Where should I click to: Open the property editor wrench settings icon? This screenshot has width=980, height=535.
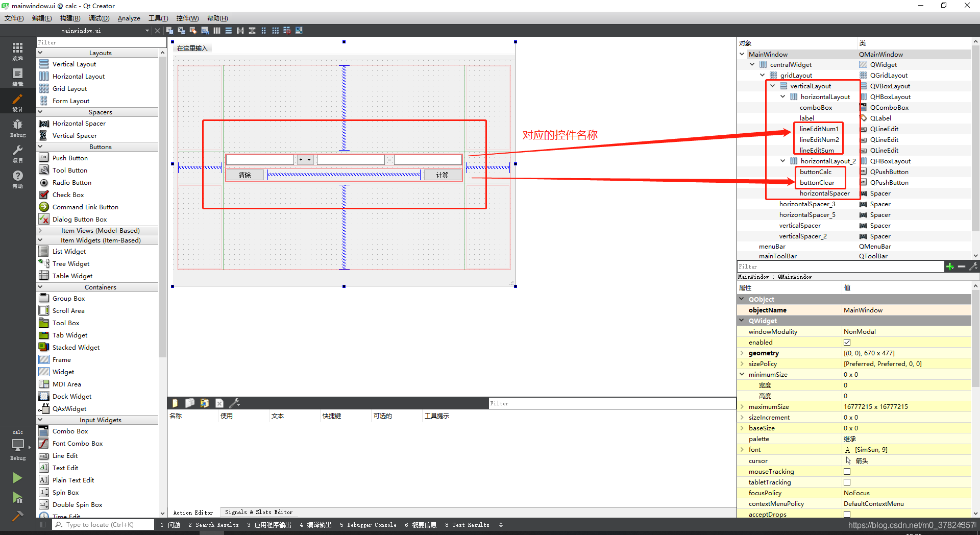point(973,266)
